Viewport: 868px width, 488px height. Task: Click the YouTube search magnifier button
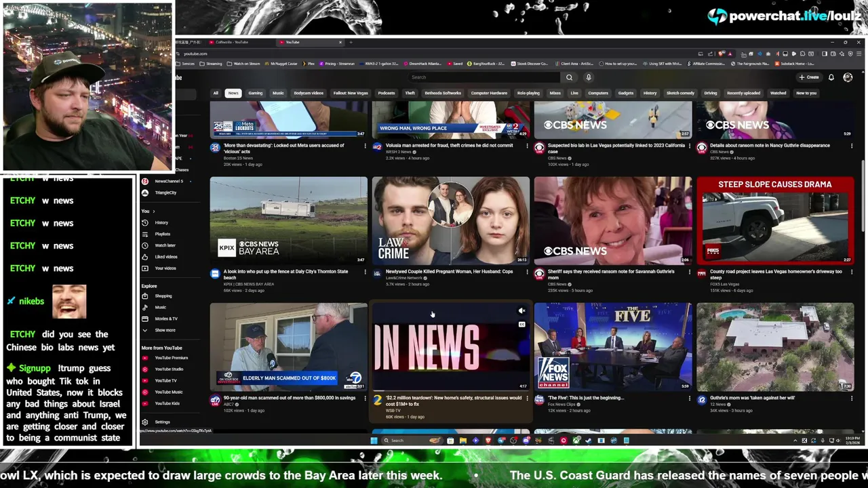point(570,77)
